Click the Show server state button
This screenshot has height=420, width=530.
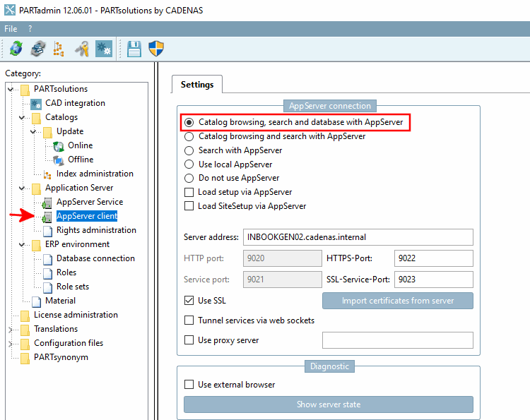(x=329, y=404)
